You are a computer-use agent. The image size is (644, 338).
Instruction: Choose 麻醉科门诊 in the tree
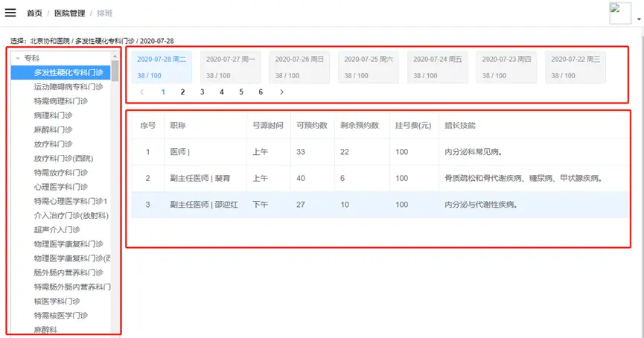click(53, 130)
